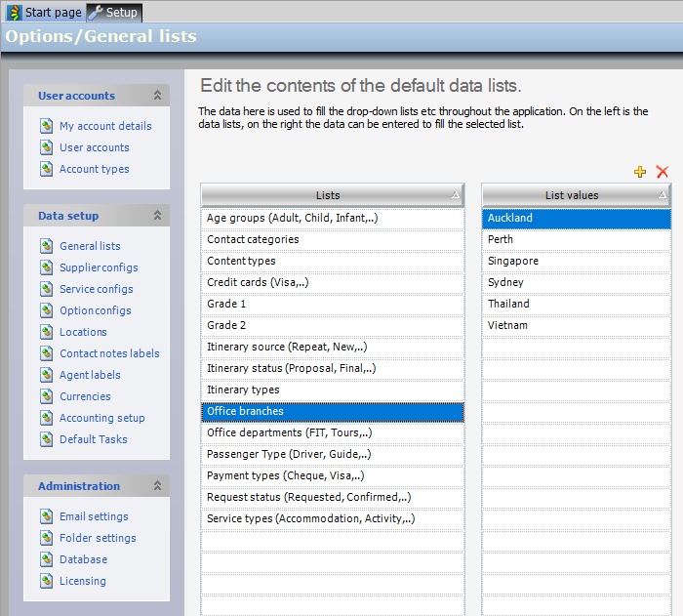Click the icon beside My account details
This screenshot has width=683, height=616.
46,126
